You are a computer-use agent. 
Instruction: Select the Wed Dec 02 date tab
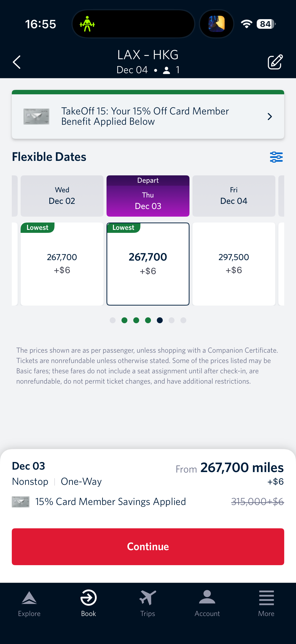point(62,196)
